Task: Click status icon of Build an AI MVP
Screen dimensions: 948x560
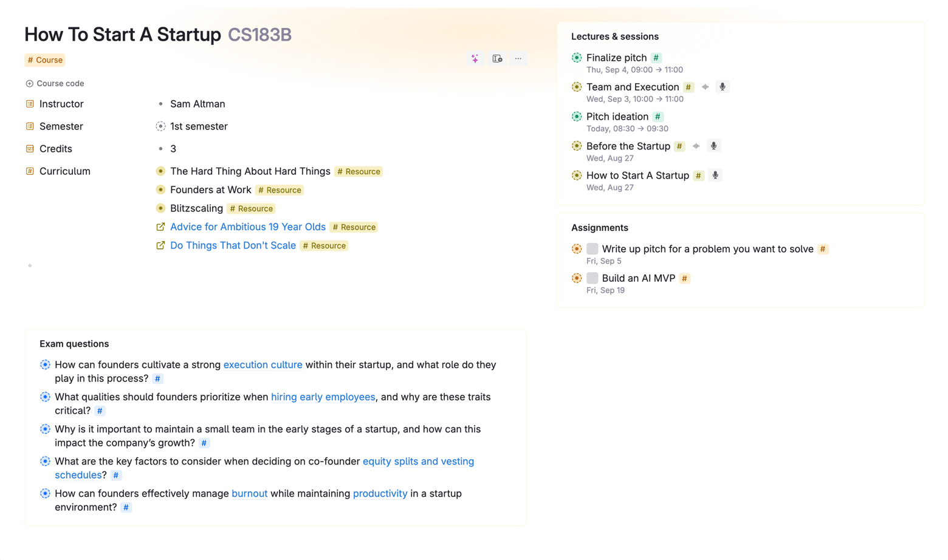Action: (577, 278)
